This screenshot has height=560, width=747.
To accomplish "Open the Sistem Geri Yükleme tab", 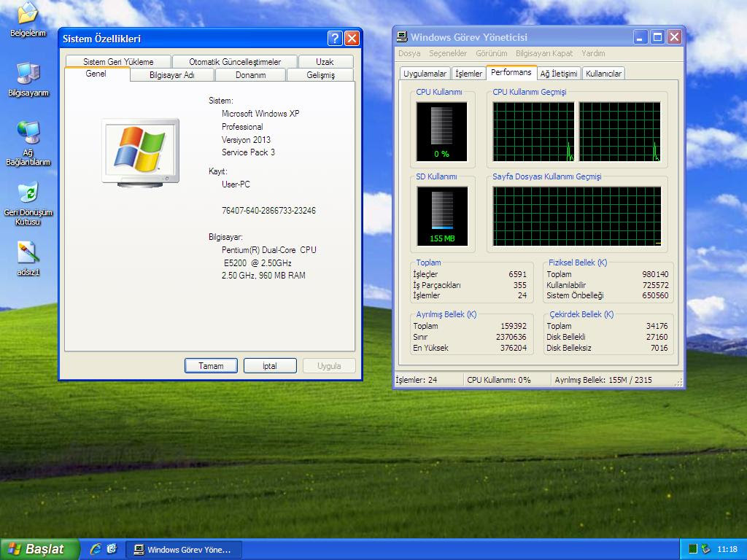I will point(118,61).
